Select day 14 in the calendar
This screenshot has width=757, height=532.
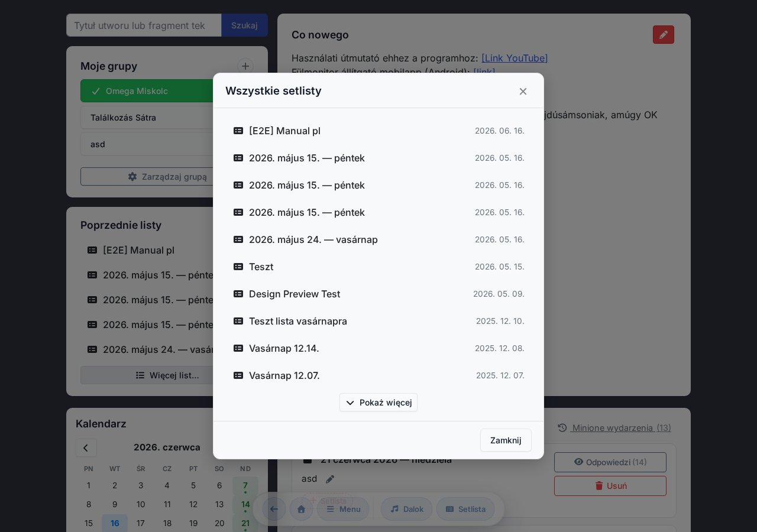[245, 504]
